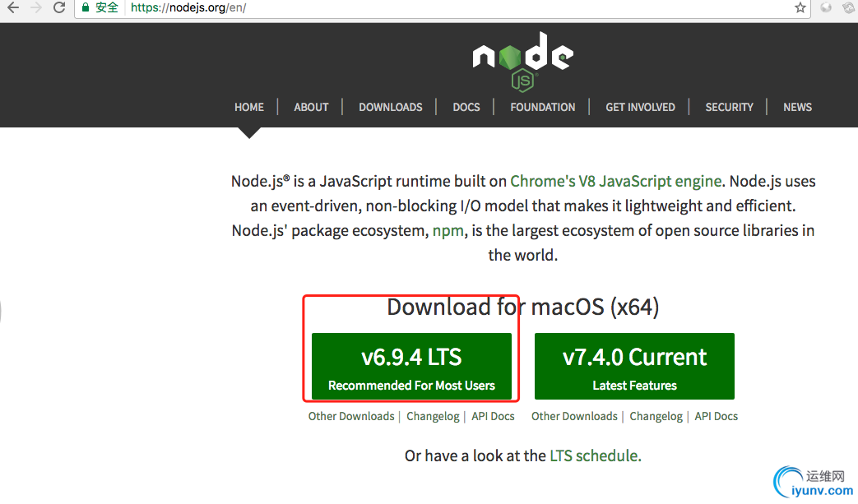
Task: Open API Docs under v7.4.0 Current
Action: (x=717, y=417)
